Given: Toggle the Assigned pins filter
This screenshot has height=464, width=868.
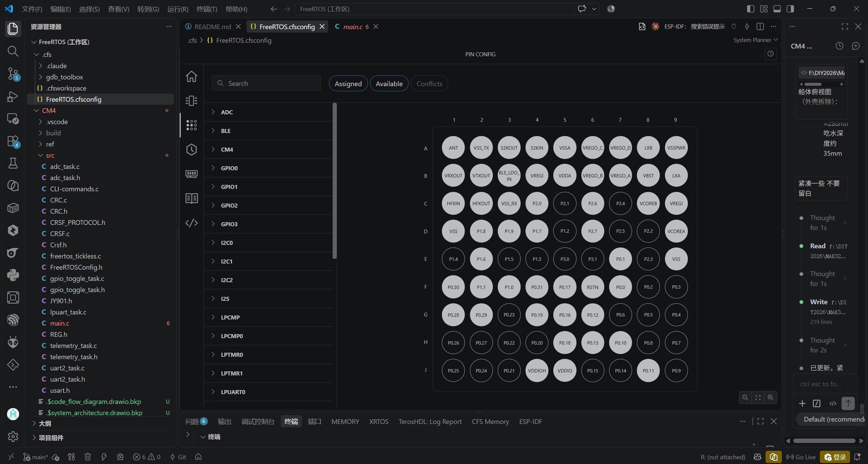Looking at the screenshot, I should 348,83.
